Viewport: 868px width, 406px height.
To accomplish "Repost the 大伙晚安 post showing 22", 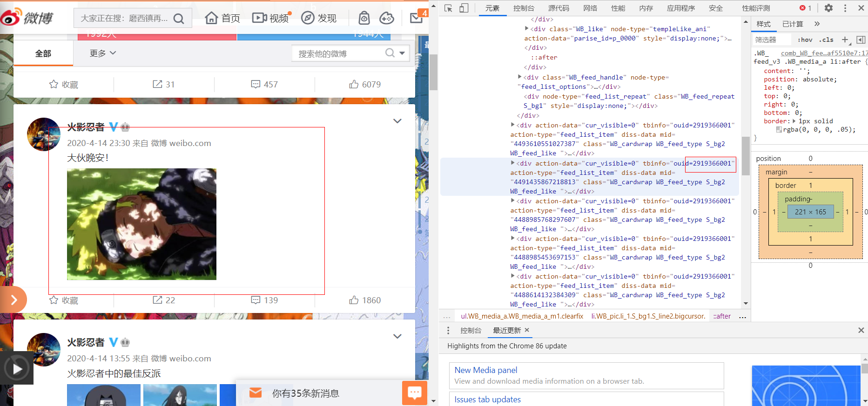I will 164,300.
